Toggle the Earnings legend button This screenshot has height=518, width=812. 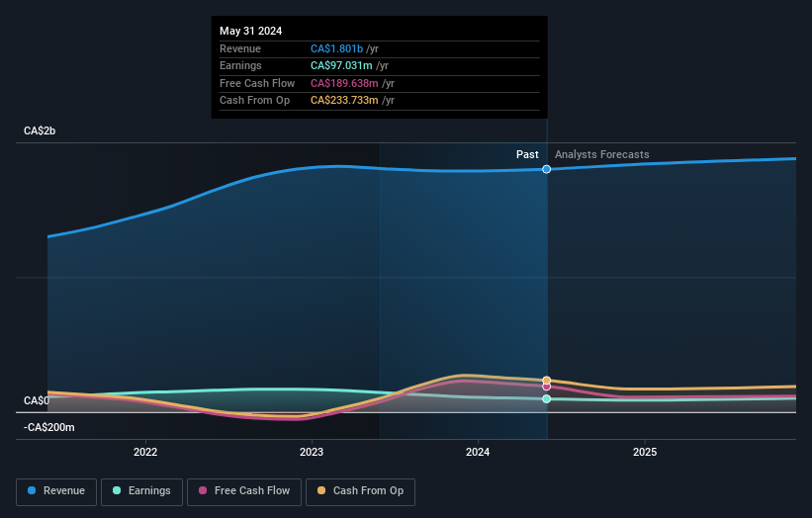point(141,491)
